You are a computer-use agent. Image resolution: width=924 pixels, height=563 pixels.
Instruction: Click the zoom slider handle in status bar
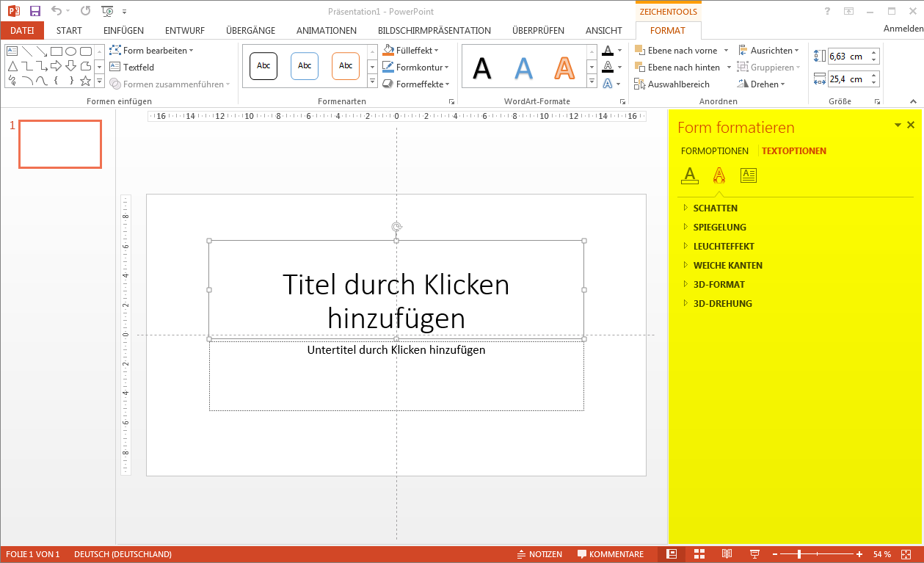[799, 554]
